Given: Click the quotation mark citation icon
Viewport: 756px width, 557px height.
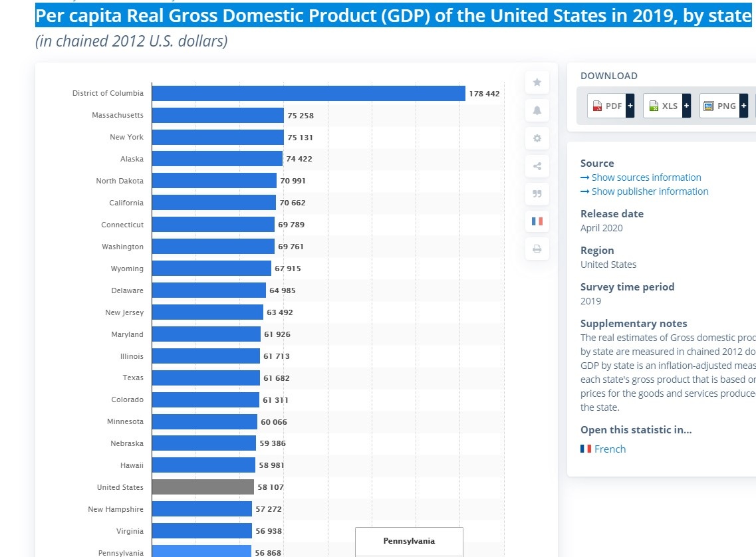Looking at the screenshot, I should point(537,194).
